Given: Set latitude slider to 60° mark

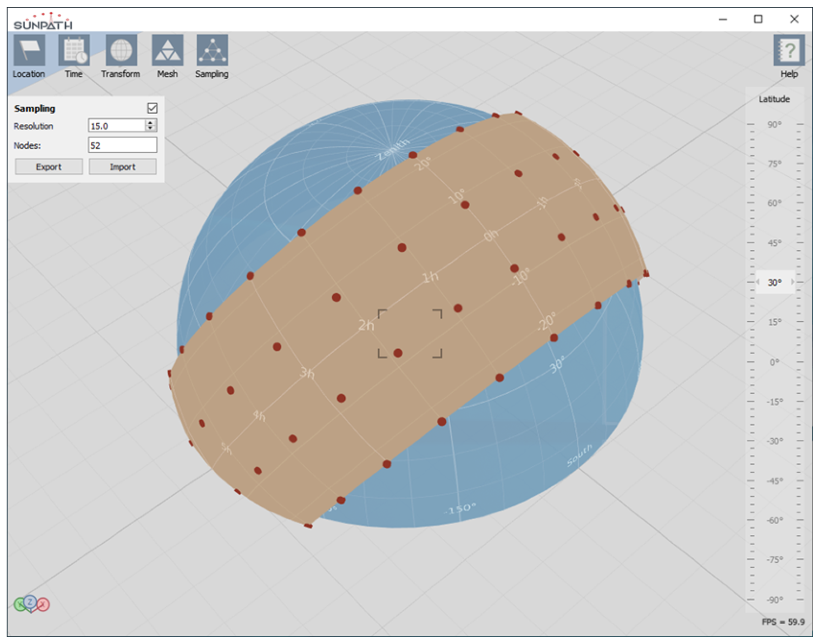Looking at the screenshot, I should [x=775, y=203].
